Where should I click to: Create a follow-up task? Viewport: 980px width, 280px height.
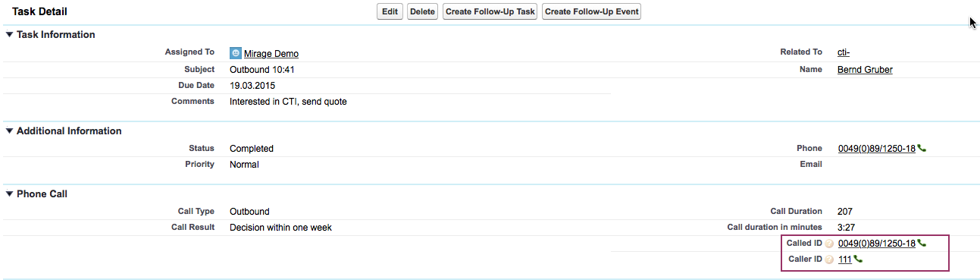[490, 11]
